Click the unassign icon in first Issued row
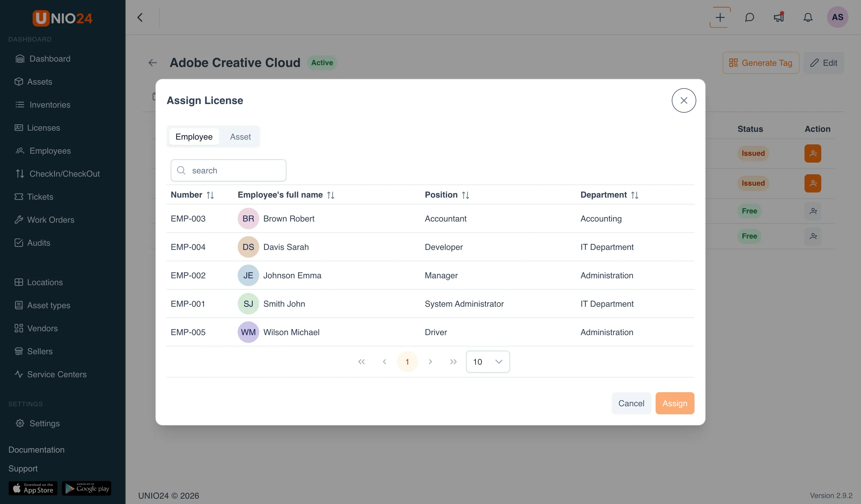This screenshot has height=504, width=861. tap(813, 153)
